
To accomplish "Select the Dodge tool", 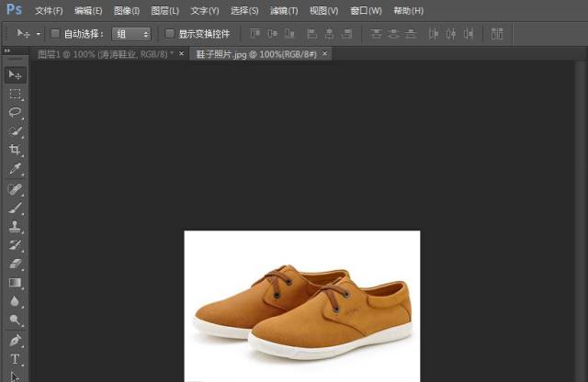I will 15,320.
